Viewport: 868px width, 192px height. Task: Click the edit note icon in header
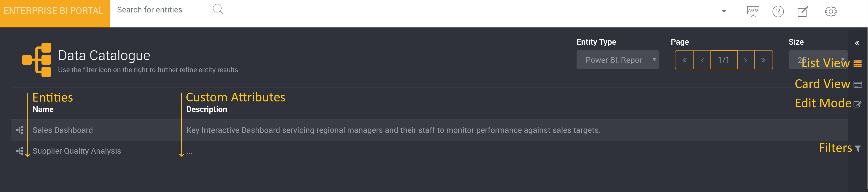(x=803, y=12)
